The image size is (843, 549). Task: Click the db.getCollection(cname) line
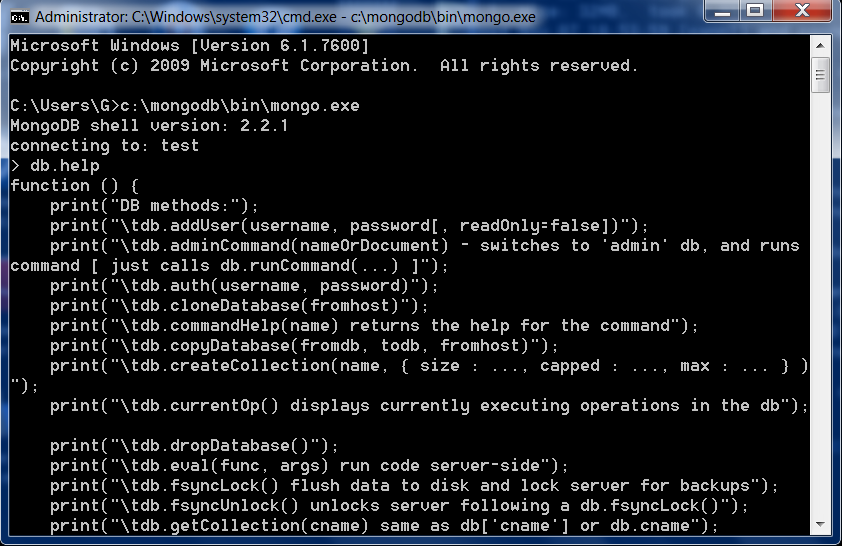(x=384, y=525)
